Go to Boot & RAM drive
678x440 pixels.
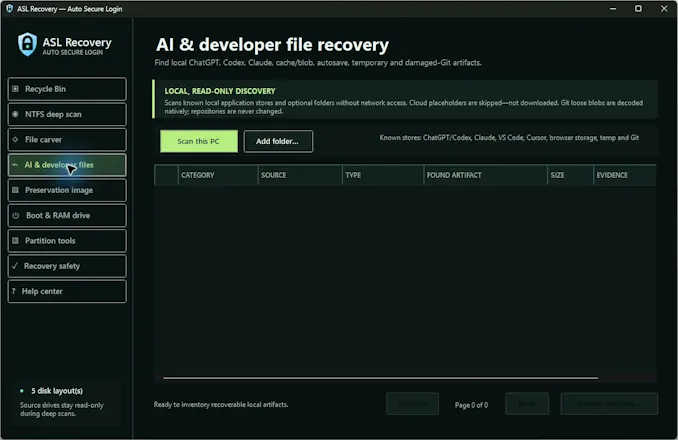[67, 215]
